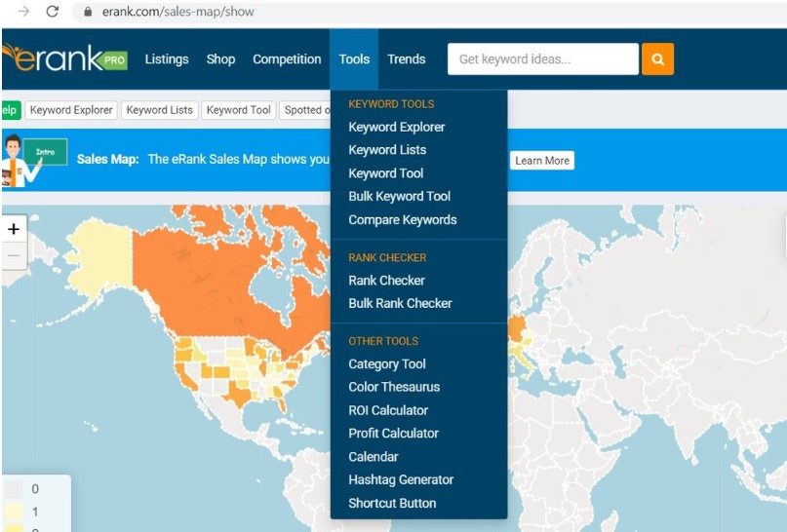787x532 pixels.
Task: Click the Intro teacher cartoon icon
Action: (34, 160)
